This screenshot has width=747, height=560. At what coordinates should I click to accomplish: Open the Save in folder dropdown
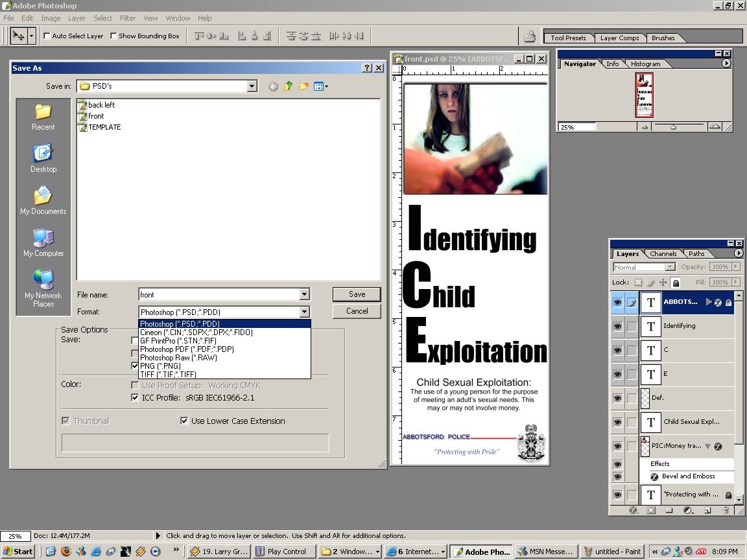tap(252, 86)
